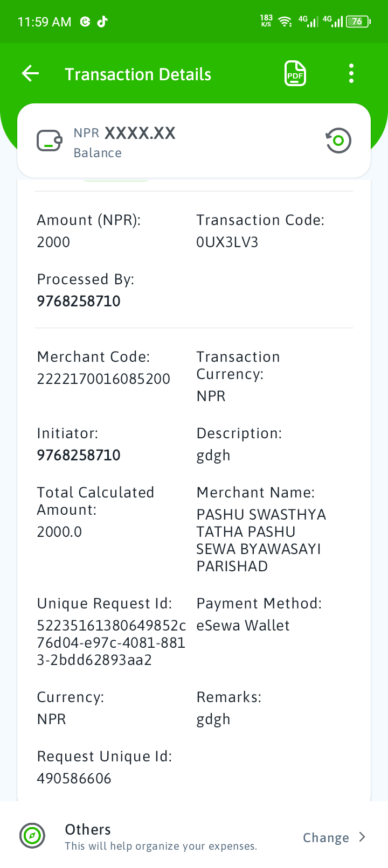Tap the TikTok status bar icon
This screenshot has height=868, width=388.
pyautogui.click(x=102, y=22)
